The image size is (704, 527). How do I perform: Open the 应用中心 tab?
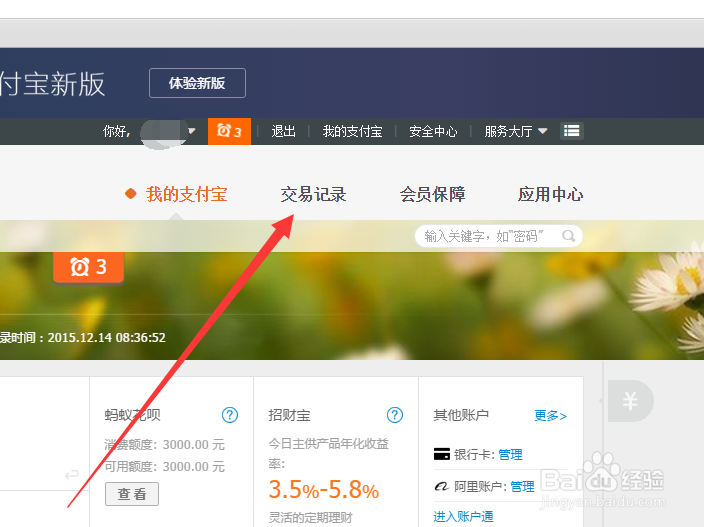[x=550, y=194]
